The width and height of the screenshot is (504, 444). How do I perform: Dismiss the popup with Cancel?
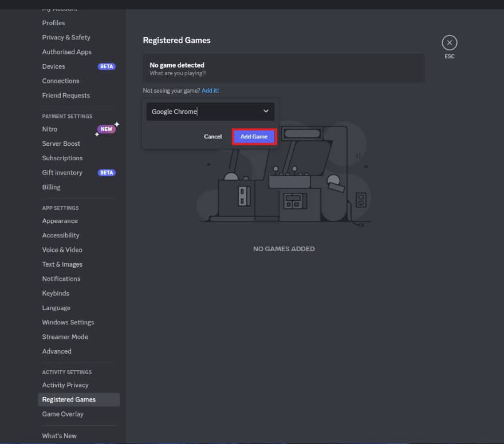click(x=213, y=136)
